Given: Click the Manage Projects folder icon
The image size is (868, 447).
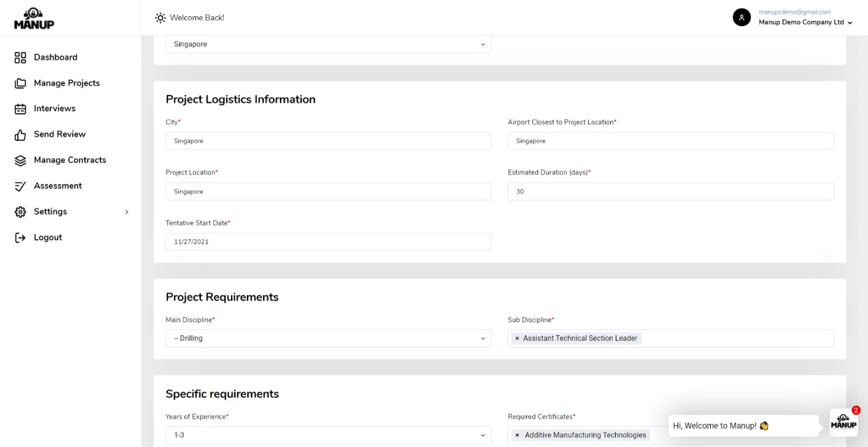Looking at the screenshot, I should pyautogui.click(x=20, y=83).
